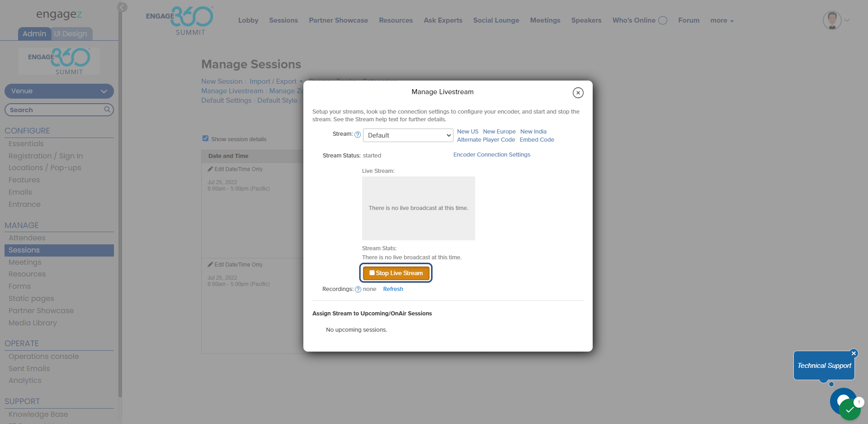Expand the more menu in top navigation
This screenshot has height=424, width=868.
[x=722, y=20]
